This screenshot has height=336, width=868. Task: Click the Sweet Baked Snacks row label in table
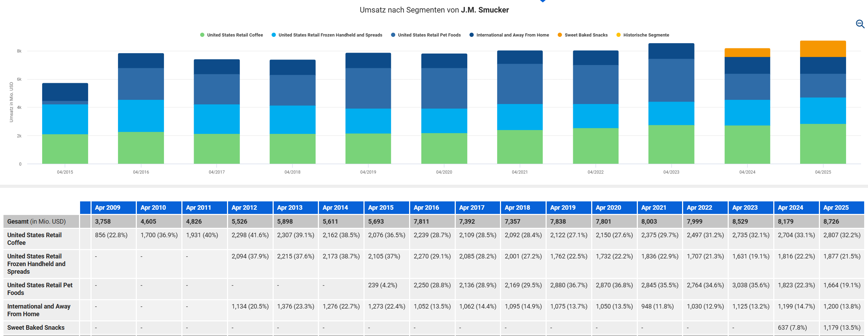[36, 328]
